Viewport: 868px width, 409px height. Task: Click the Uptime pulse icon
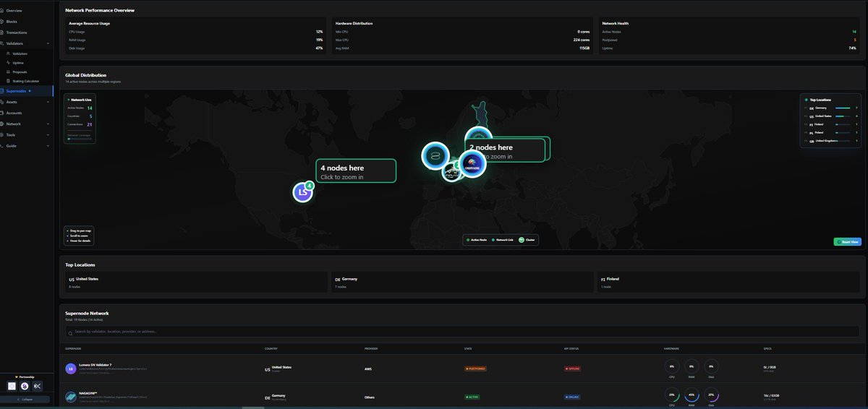[x=8, y=63]
